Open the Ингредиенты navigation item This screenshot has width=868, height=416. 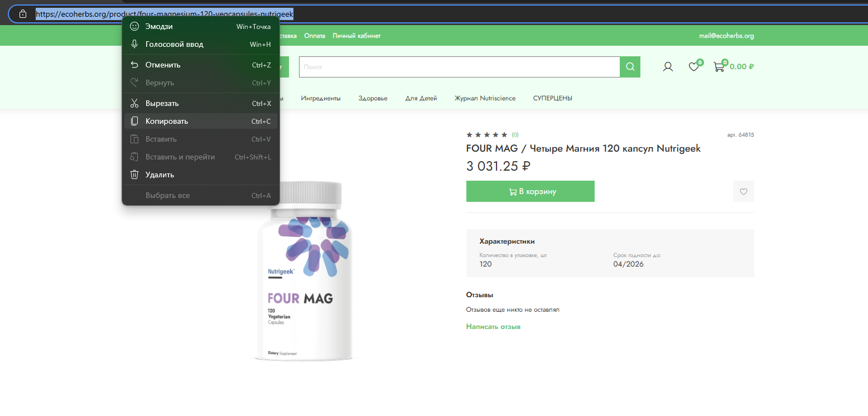pos(321,98)
